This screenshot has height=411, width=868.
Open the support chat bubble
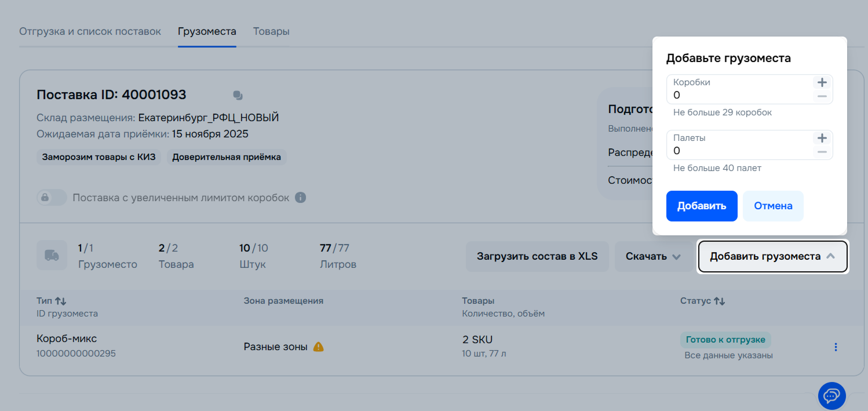click(x=831, y=396)
